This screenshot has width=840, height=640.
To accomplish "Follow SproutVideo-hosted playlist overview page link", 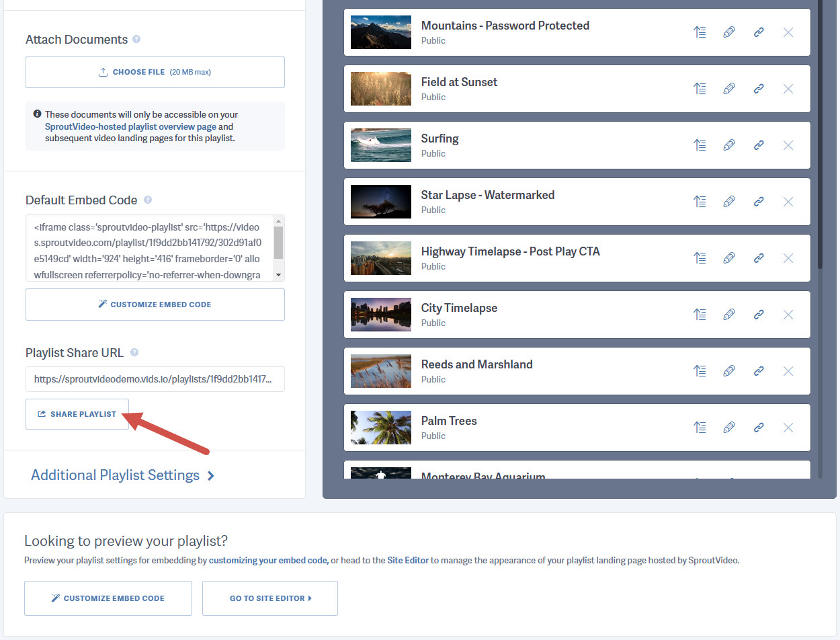I will tap(130, 126).
